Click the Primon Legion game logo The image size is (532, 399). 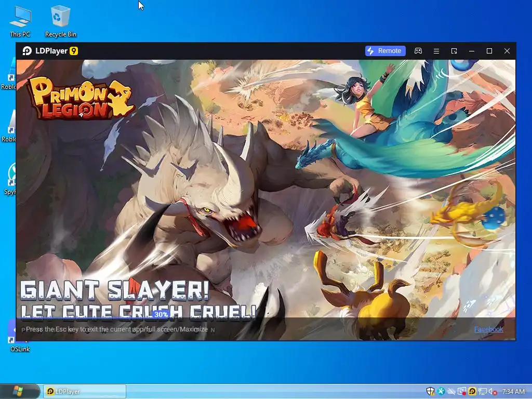[81, 99]
